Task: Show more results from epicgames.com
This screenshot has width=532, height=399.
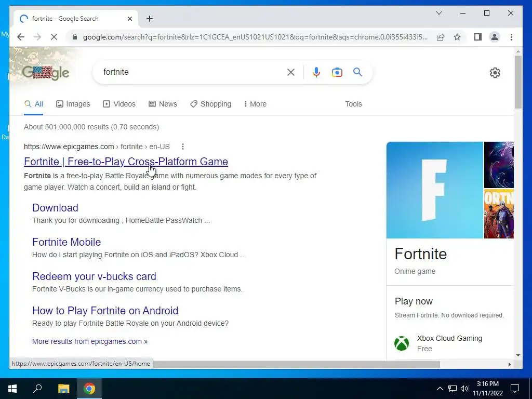Action: pyautogui.click(x=90, y=341)
